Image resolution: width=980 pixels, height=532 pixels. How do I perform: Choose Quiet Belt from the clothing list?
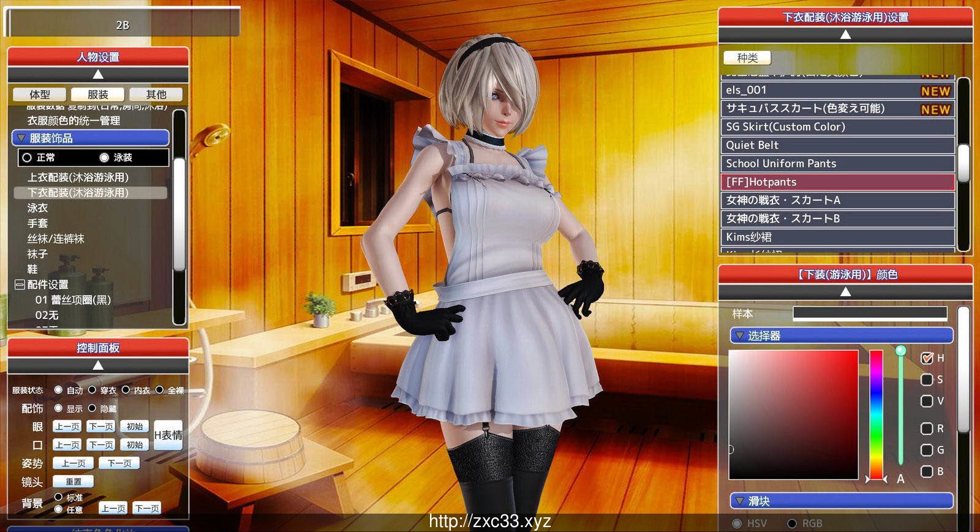point(837,145)
